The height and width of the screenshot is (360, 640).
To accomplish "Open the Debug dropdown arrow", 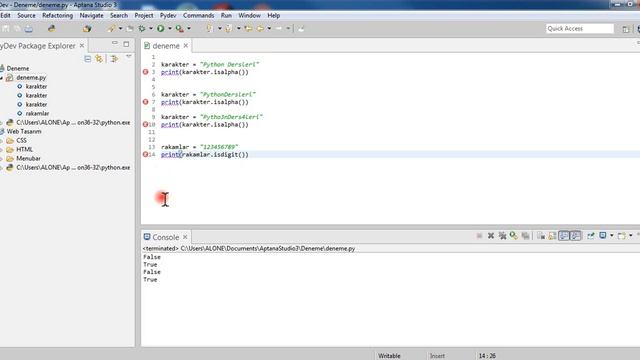I will (151, 29).
